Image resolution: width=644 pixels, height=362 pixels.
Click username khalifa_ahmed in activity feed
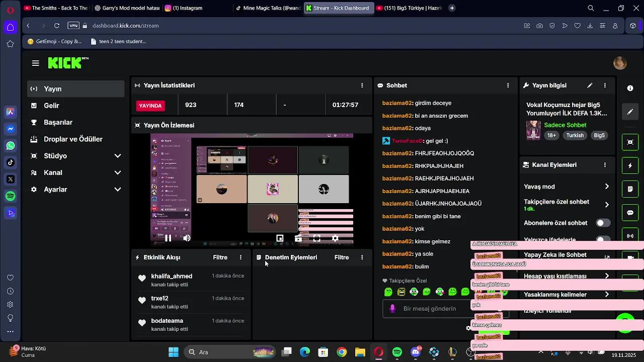click(172, 276)
